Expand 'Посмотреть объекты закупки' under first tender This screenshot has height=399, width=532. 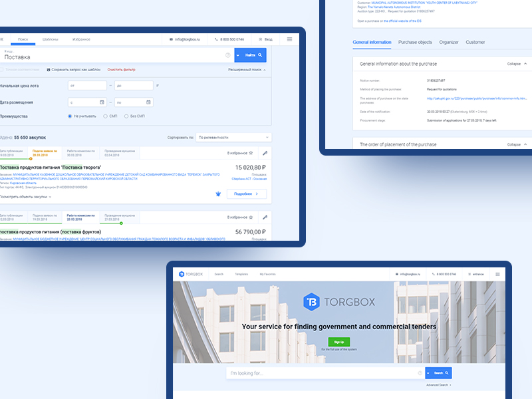[25, 197]
